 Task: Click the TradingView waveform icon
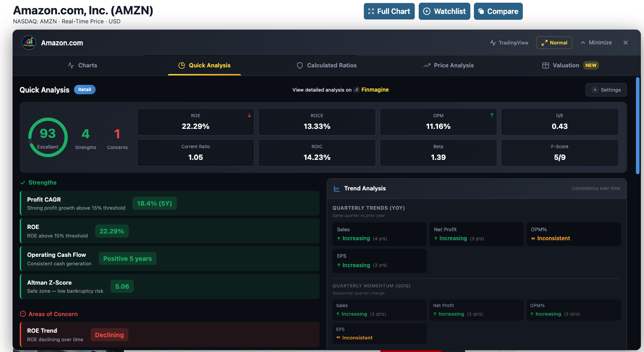pos(493,42)
